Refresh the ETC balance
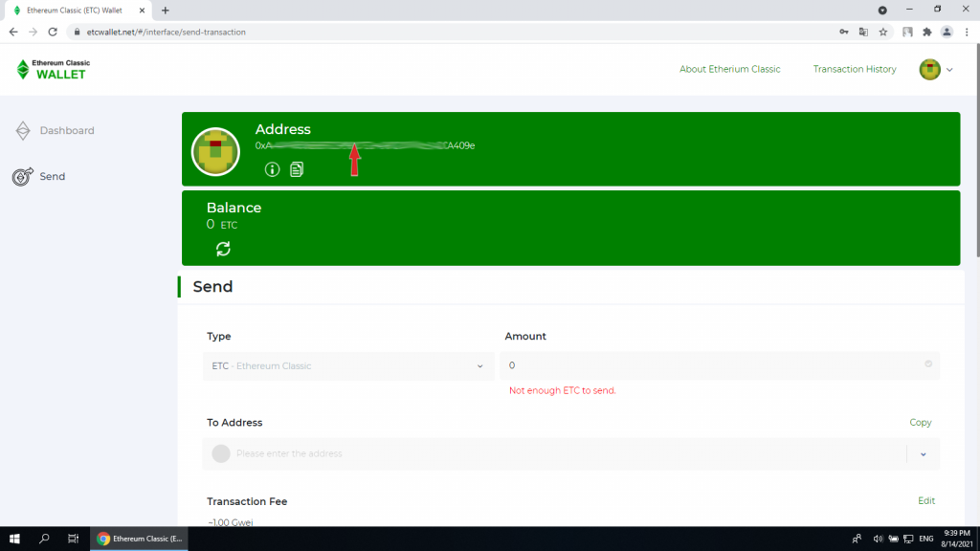Viewport: 980px width, 551px height. click(x=223, y=249)
